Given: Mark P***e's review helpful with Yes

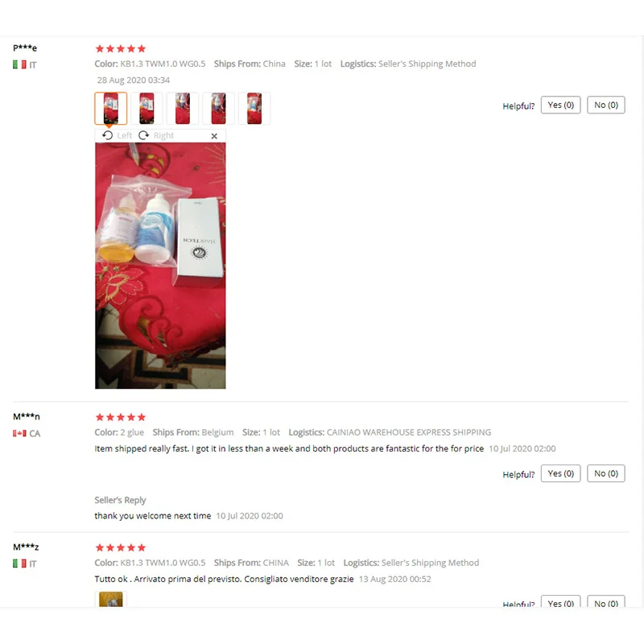Looking at the screenshot, I should point(560,105).
